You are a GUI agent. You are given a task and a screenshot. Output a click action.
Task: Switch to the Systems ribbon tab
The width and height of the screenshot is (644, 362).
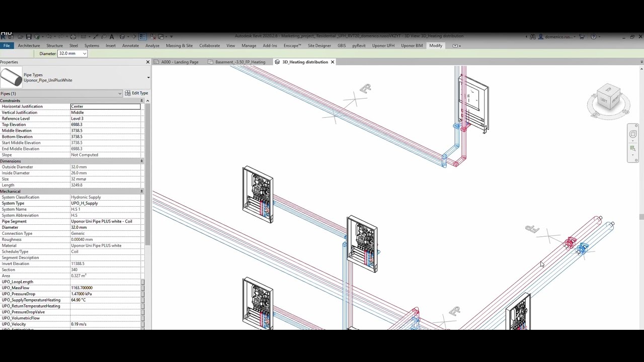click(x=92, y=46)
